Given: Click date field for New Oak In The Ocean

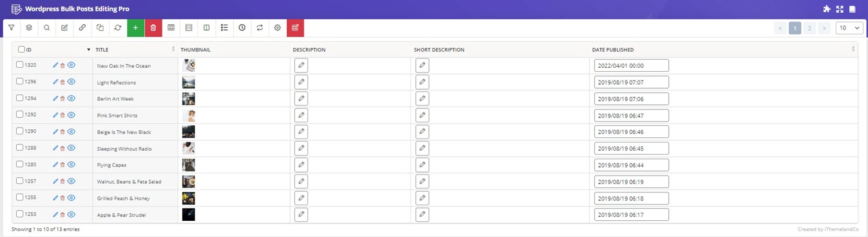Looking at the screenshot, I should point(632,65).
